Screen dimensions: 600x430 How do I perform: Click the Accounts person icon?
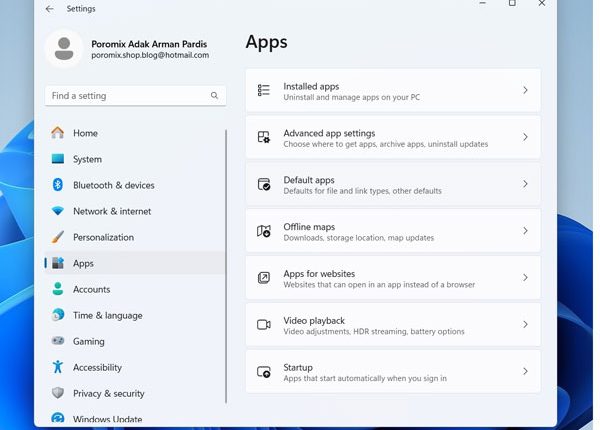(58, 289)
